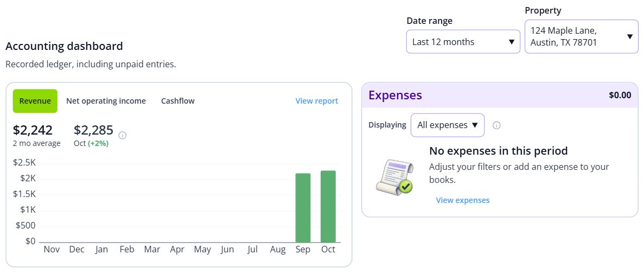This screenshot has width=644, height=273.
Task: Switch to the Cashflow tab
Action: [x=178, y=101]
